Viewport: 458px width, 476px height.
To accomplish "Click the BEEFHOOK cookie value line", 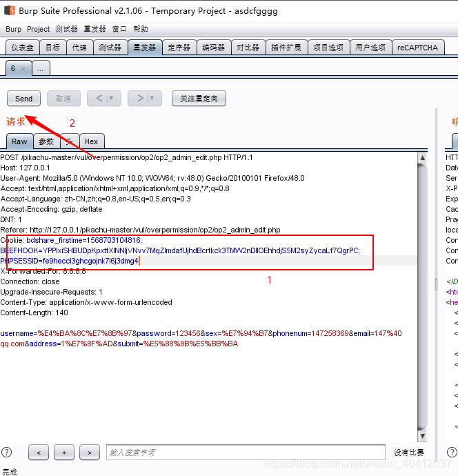I will 180,250.
